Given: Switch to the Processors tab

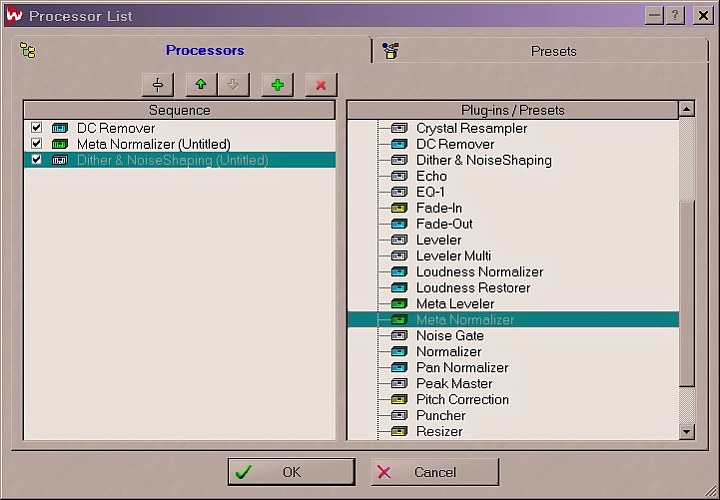Looking at the screenshot, I should [191, 50].
